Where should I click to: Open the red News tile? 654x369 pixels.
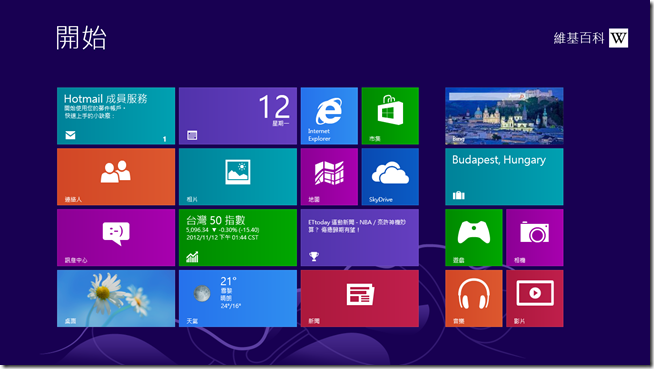click(360, 299)
